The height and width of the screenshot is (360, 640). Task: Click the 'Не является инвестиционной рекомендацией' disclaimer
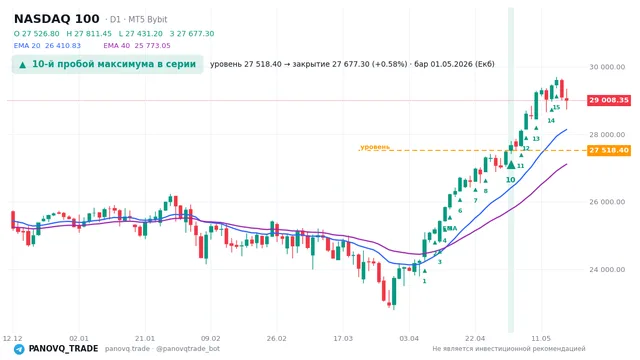click(509, 349)
